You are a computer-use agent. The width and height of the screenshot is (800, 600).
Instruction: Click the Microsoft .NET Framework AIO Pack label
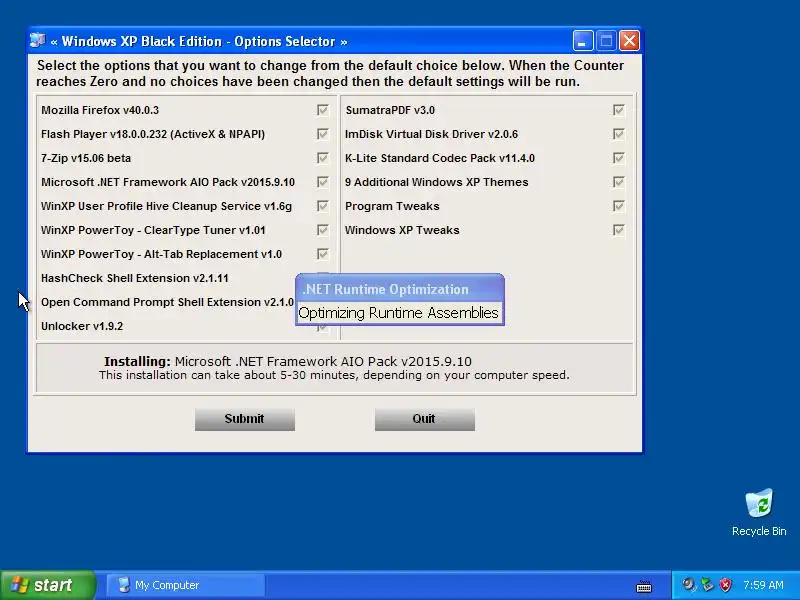168,182
